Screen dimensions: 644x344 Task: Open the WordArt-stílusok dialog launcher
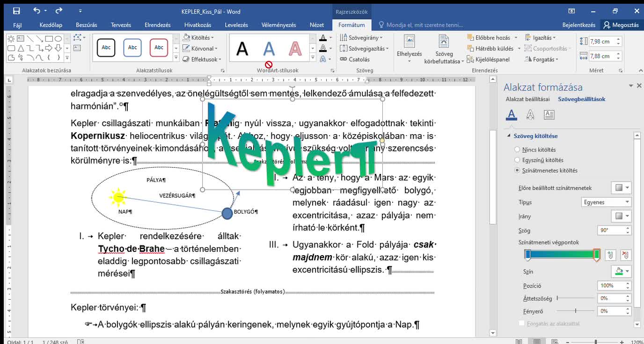click(333, 71)
